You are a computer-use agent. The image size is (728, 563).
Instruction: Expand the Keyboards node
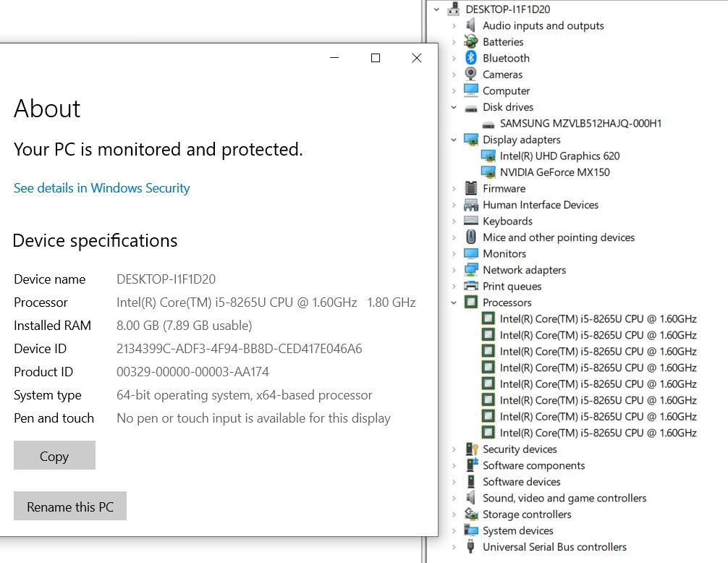click(x=454, y=221)
